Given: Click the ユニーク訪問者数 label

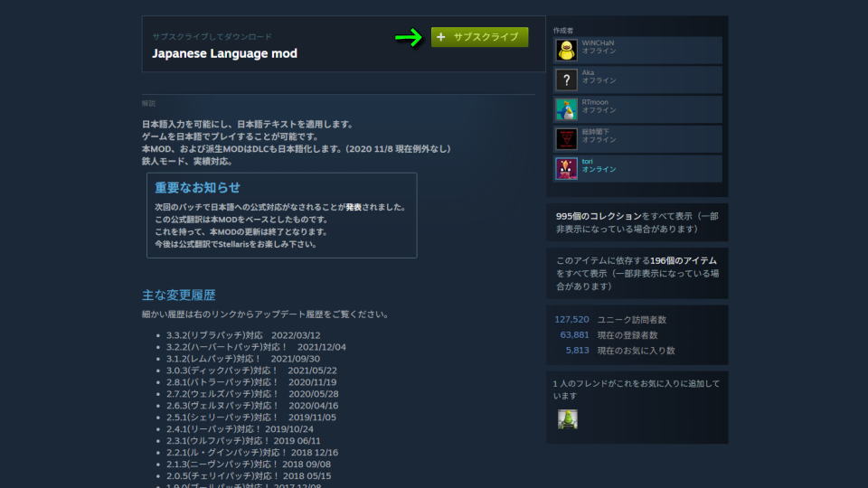Looking at the screenshot, I should (632, 320).
